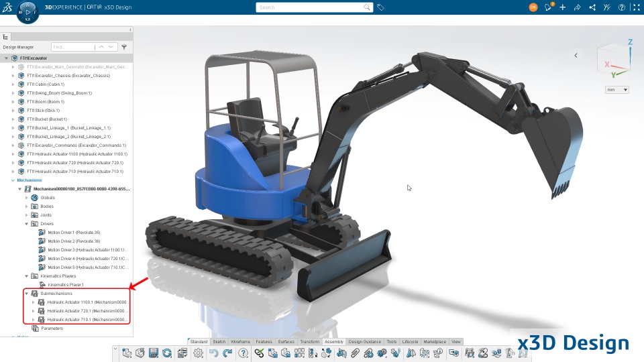
Task: Click the search magnifier icon in the top bar
Action: pos(366,7)
